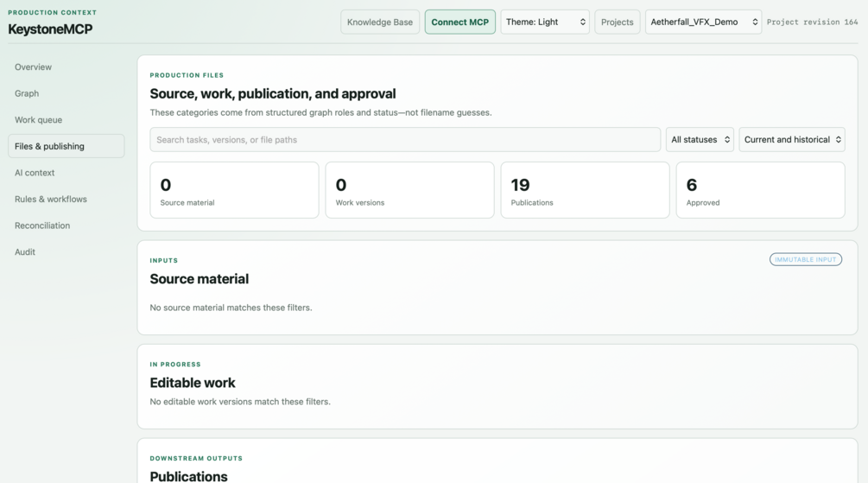The width and height of the screenshot is (868, 483).
Task: Click the IMMUTABLE INPUT badge
Action: pos(806,259)
